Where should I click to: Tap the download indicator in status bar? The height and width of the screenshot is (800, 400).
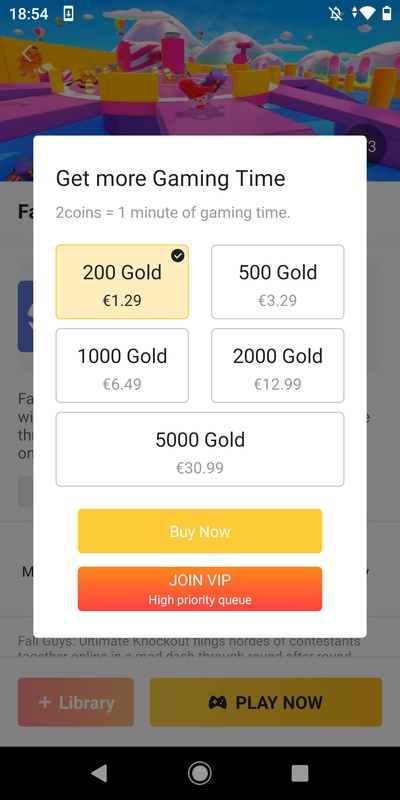coord(68,13)
